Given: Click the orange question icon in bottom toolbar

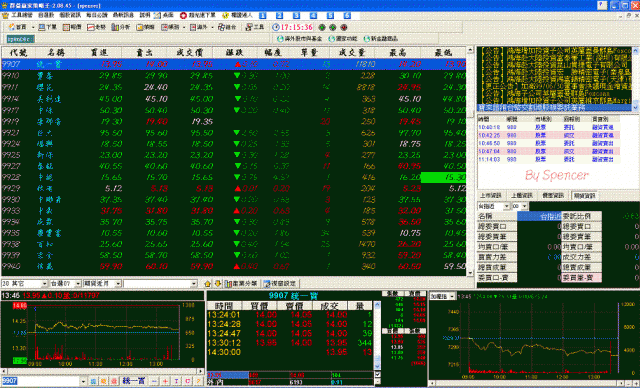Looking at the screenshot, I should 198,381.
